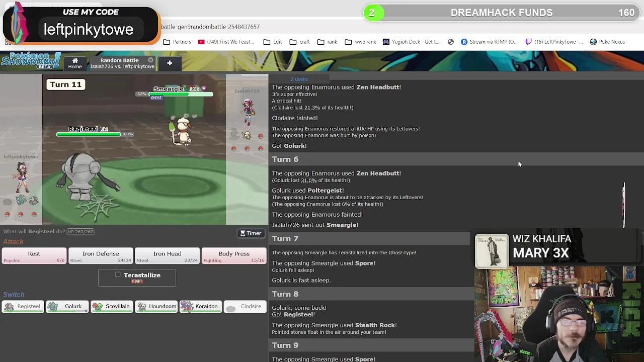Switch in Scovillain
Screen dimensions: 644x362
pos(111,306)
